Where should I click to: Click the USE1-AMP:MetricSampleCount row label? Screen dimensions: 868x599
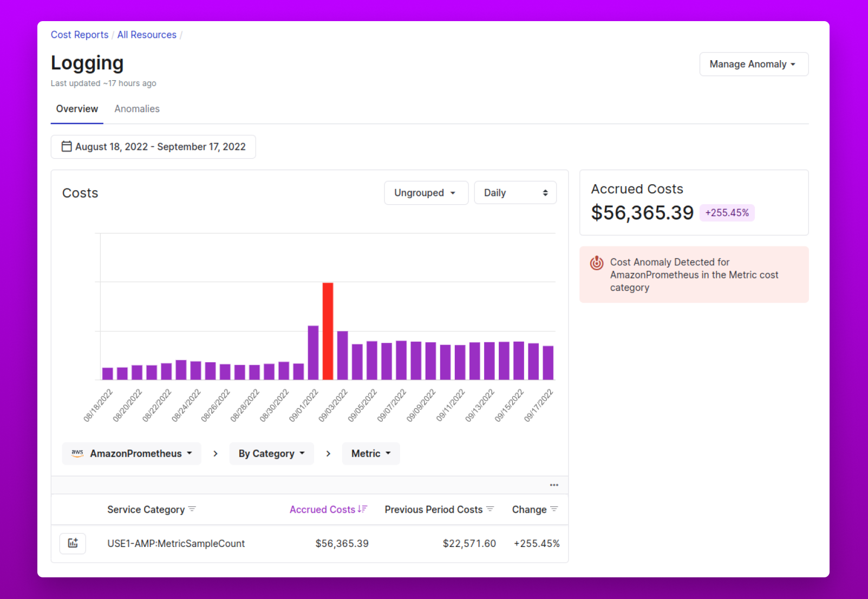pyautogui.click(x=176, y=543)
